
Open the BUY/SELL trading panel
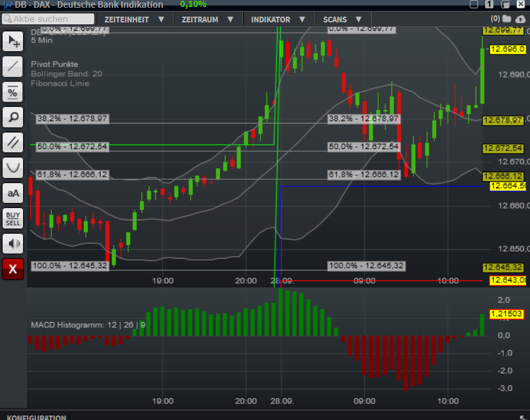click(13, 218)
